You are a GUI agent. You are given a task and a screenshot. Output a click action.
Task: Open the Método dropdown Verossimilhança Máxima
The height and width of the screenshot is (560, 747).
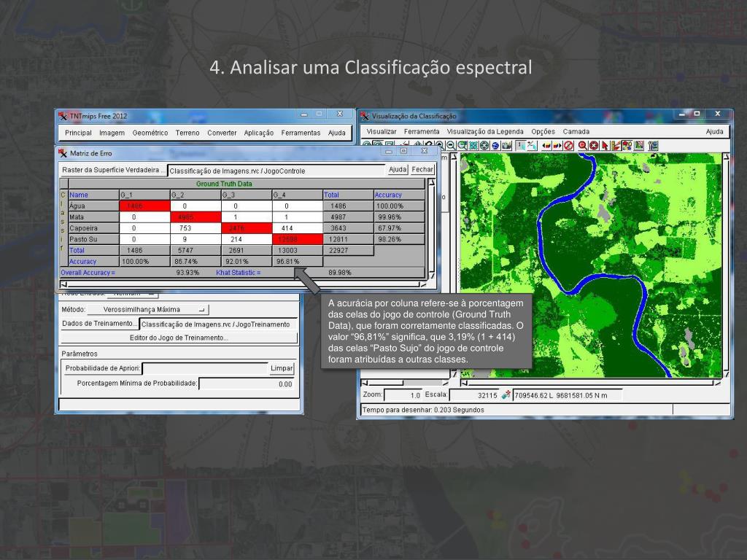147,309
